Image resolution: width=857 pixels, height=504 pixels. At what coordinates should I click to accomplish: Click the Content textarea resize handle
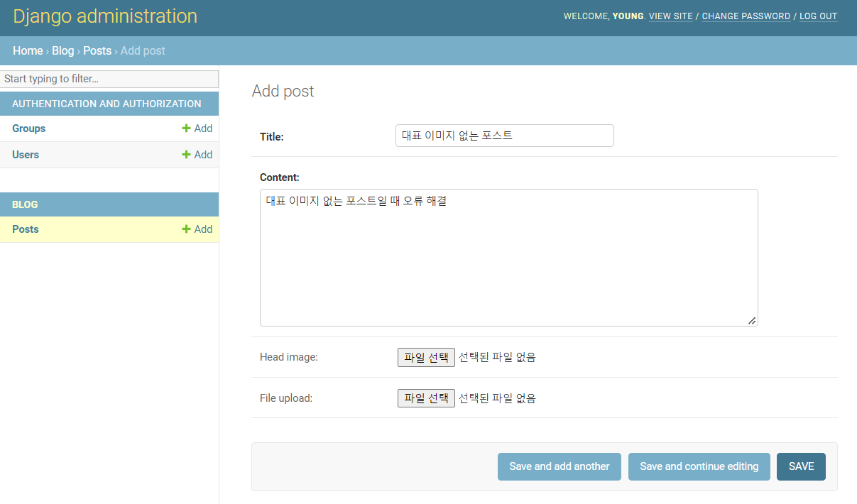752,321
